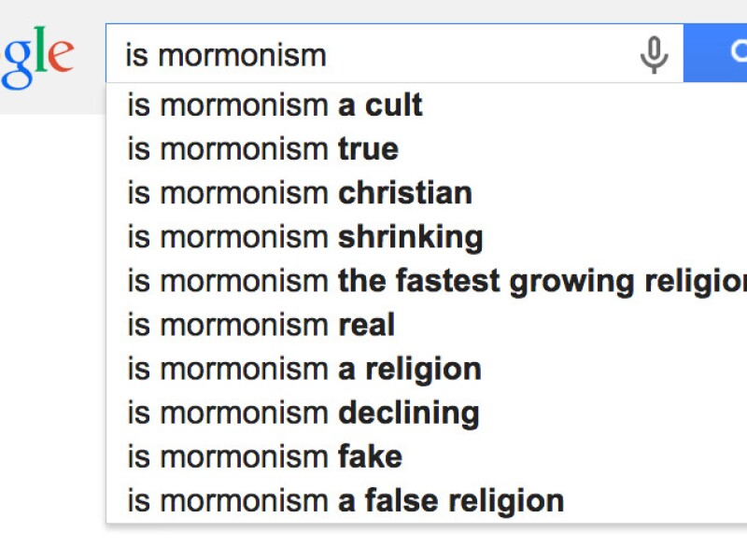The width and height of the screenshot is (747, 560).
Task: Click the bold word 'fake' in suggestions
Action: [x=370, y=456]
